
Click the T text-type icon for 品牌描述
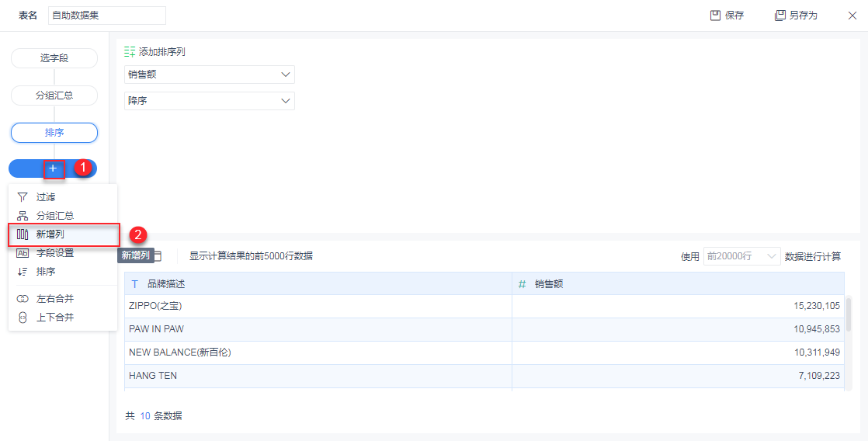[x=134, y=284]
